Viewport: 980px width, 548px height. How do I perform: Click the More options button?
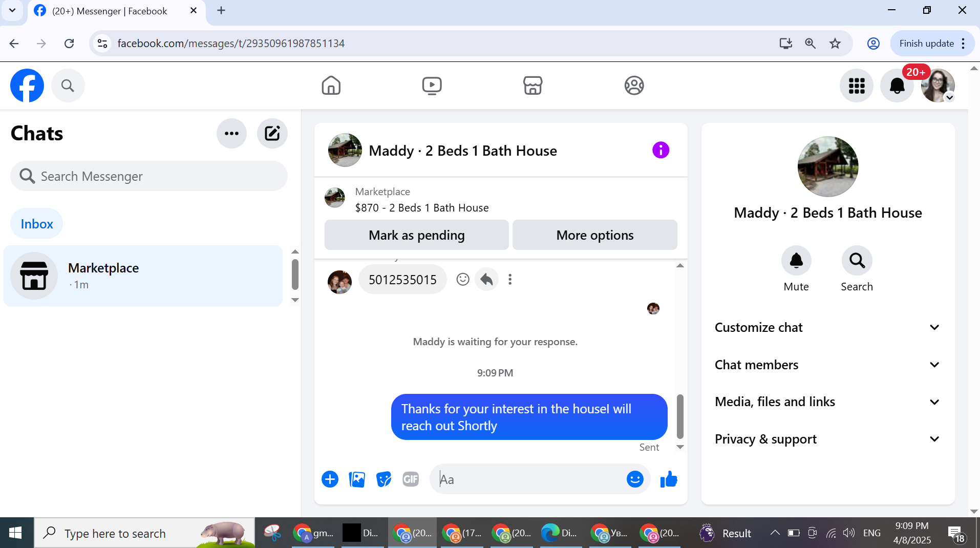point(594,235)
